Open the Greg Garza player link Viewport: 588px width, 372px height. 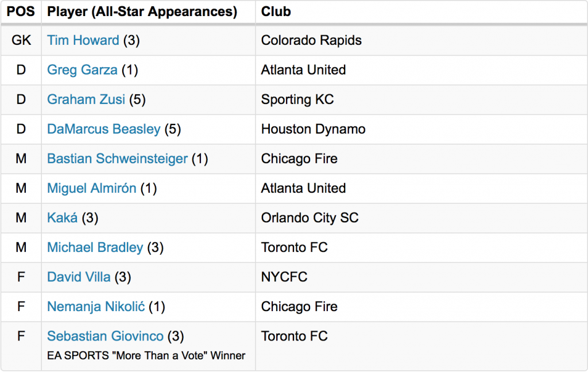[82, 70]
